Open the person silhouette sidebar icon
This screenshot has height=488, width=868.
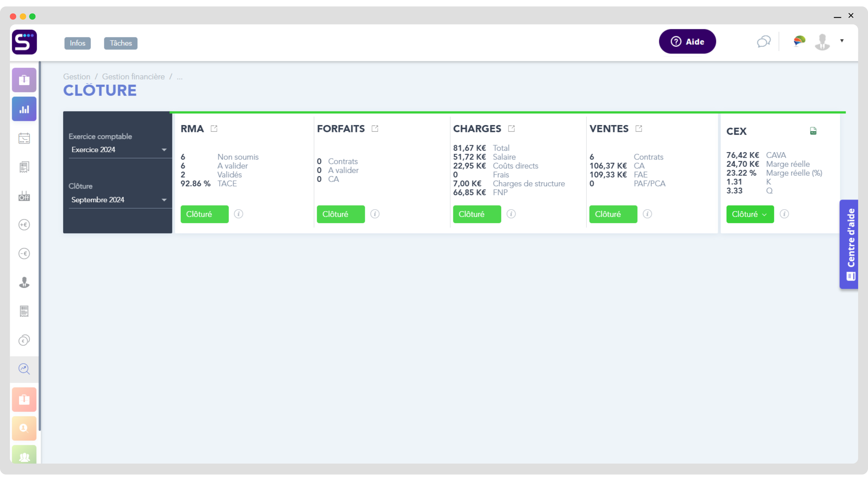click(x=24, y=282)
